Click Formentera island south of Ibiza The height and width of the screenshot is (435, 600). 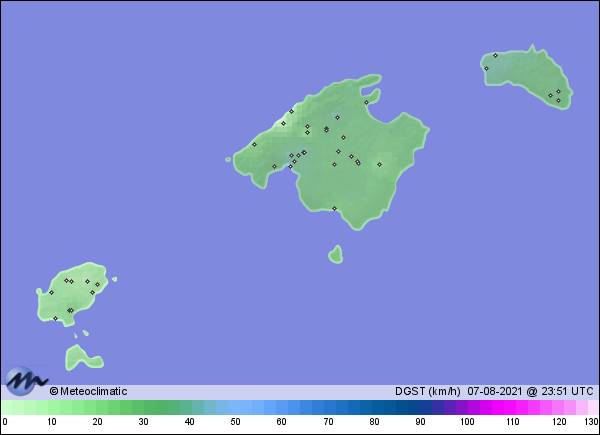(x=83, y=358)
